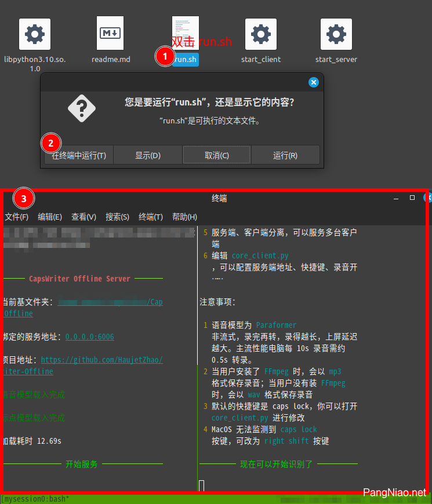
Task: Click the start_client file name label
Action: pos(261,60)
